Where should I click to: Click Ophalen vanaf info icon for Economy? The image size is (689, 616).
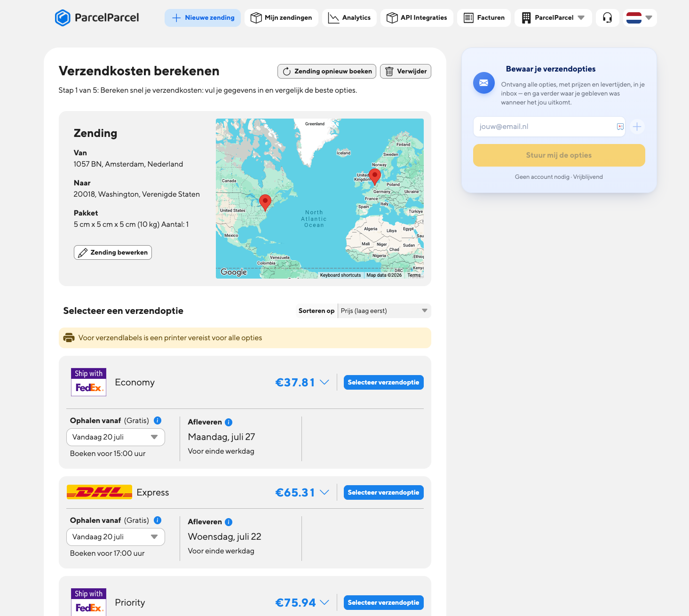pos(158,420)
